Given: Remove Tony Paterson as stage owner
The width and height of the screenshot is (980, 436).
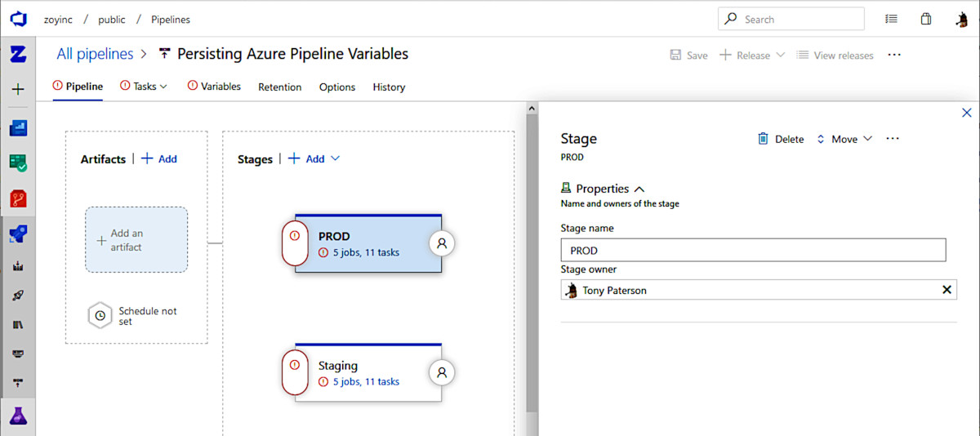Looking at the screenshot, I should (947, 290).
